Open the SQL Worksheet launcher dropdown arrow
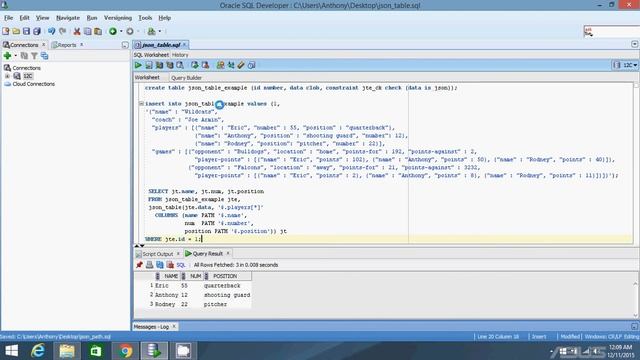640x360 pixels. point(160,31)
